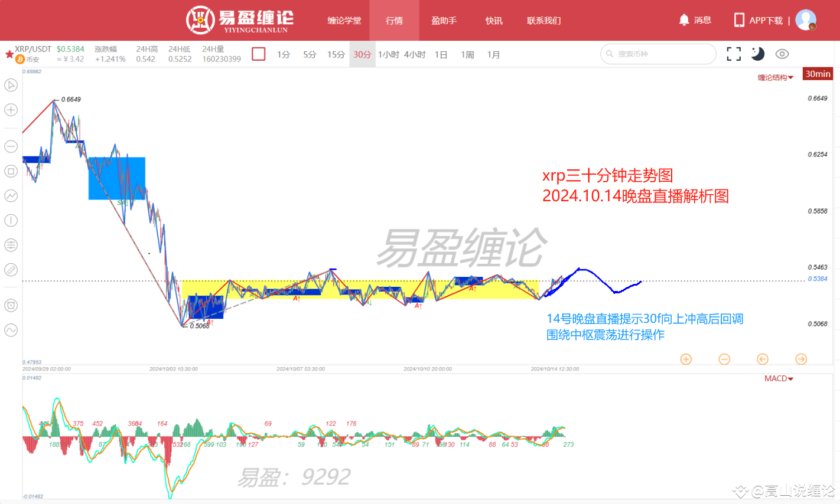Viewport: 840px width, 504px height.
Task: Open the 快讯 menu item
Action: (x=493, y=20)
